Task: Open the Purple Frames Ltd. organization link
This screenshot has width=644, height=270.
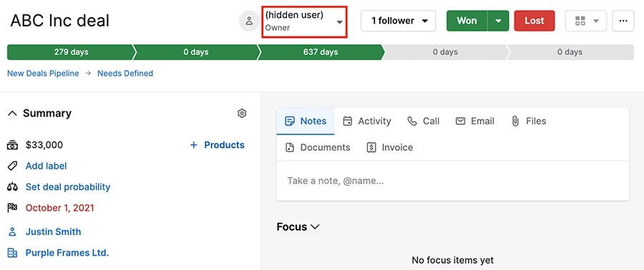Action: 67,253
